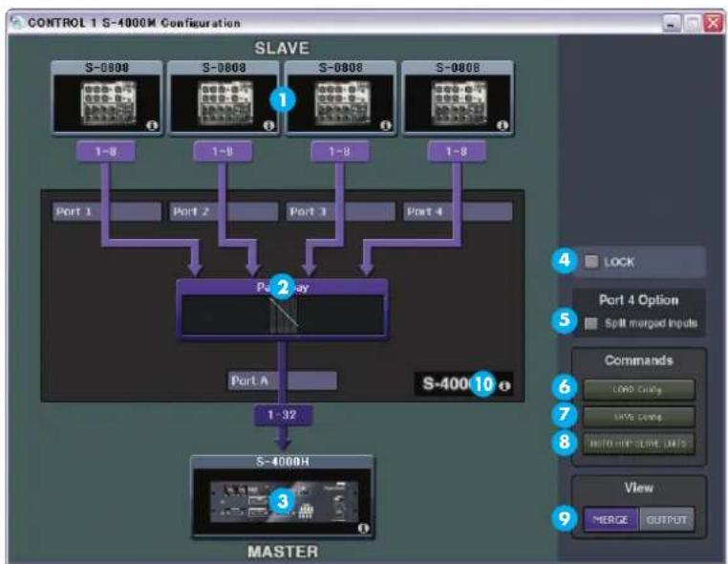This screenshot has height=564, width=728.
Task: Open info for S-0808 unit above Port 4
Action: [x=503, y=125]
